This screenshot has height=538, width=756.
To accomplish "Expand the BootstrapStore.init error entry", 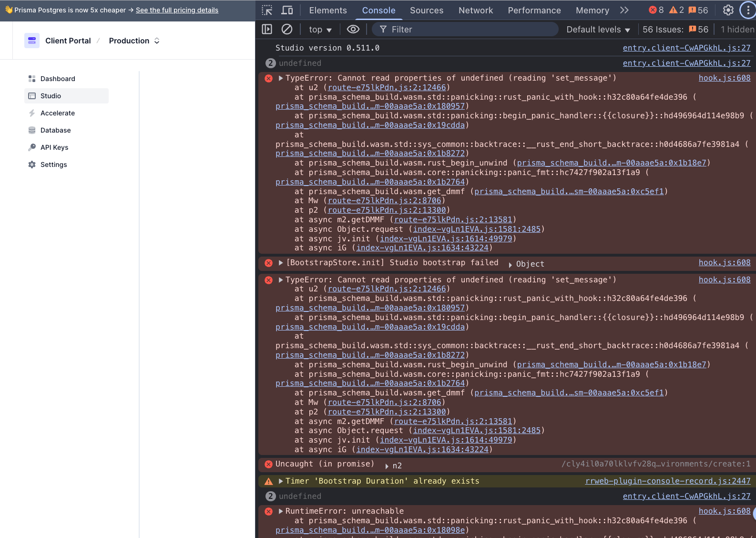I will pyautogui.click(x=281, y=263).
